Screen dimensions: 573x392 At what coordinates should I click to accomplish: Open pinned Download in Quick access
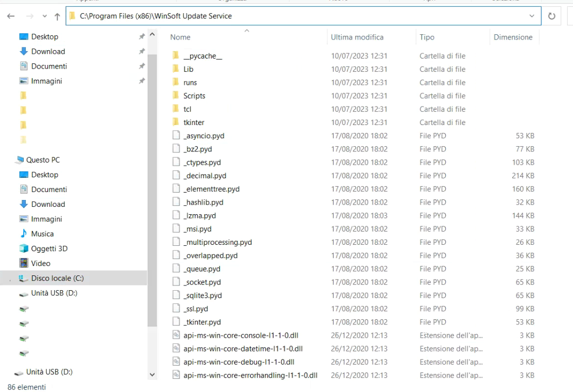click(x=48, y=52)
